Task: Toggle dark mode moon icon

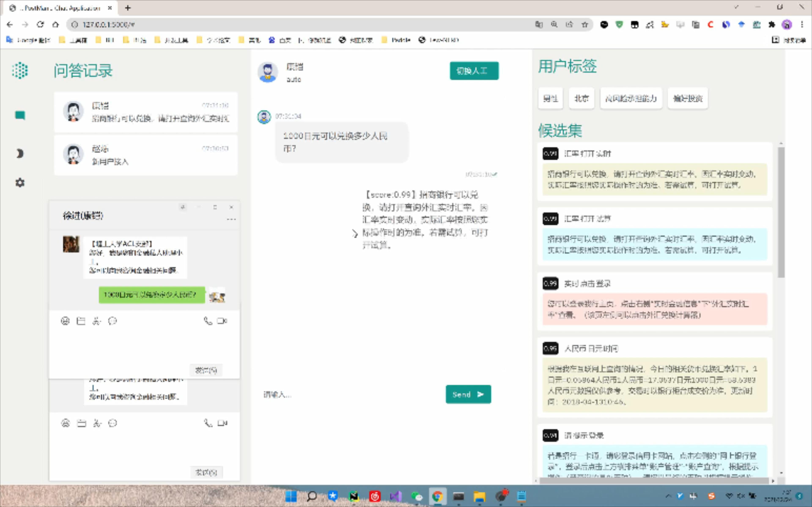Action: tap(20, 154)
